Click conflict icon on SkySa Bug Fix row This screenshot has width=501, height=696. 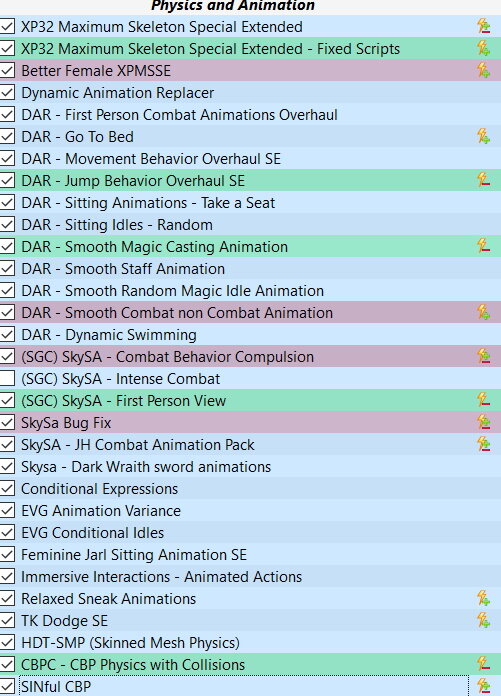[x=484, y=422]
